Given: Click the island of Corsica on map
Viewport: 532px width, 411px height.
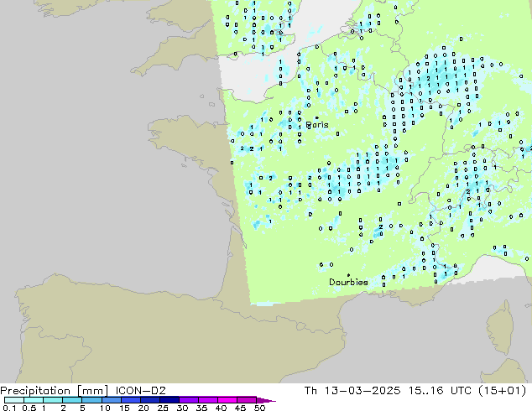Looking at the screenshot, I should pyautogui.click(x=500, y=328).
